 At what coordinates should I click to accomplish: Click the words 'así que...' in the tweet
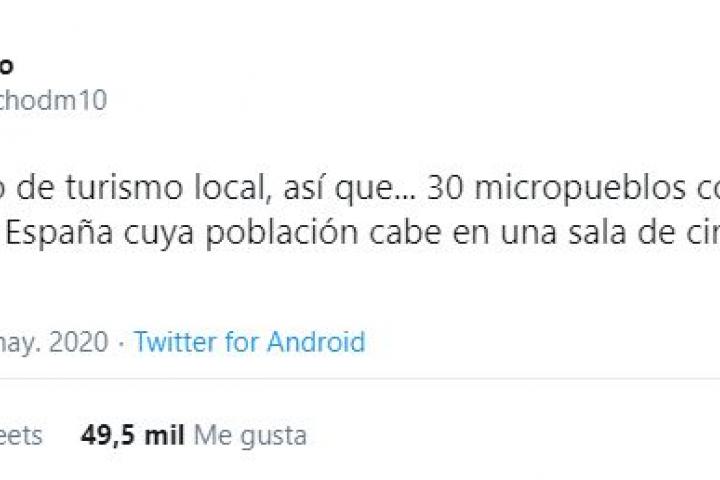point(350,188)
